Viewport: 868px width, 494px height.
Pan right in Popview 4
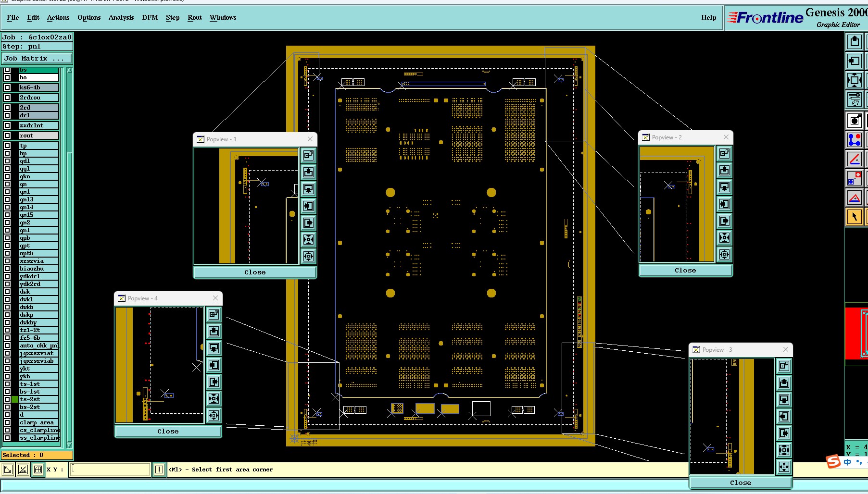point(214,382)
